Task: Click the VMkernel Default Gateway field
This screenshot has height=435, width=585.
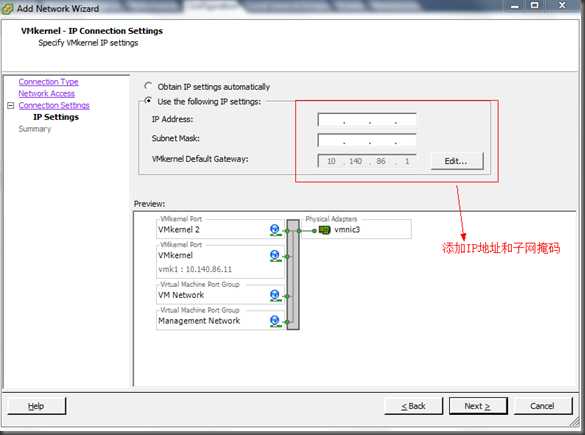Action: coord(367,161)
